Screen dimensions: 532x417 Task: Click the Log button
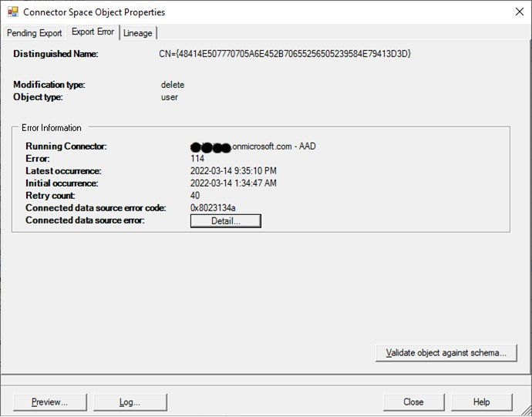(x=130, y=402)
